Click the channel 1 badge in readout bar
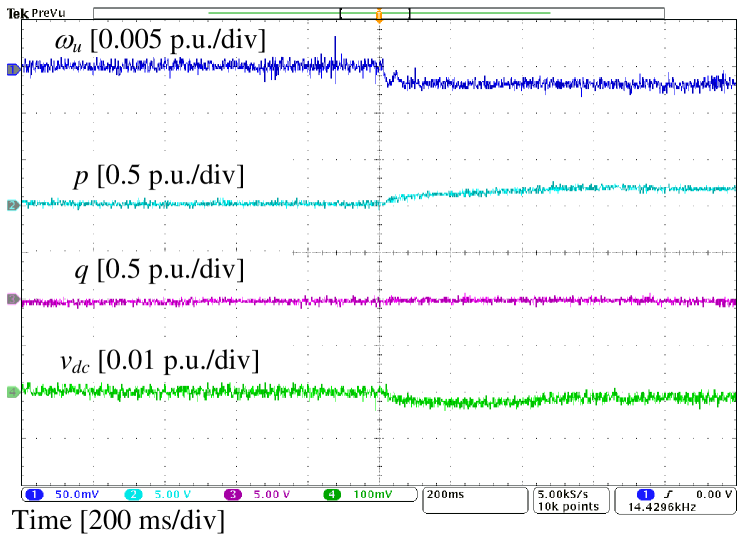The width and height of the screenshot is (747, 539). click(x=34, y=495)
